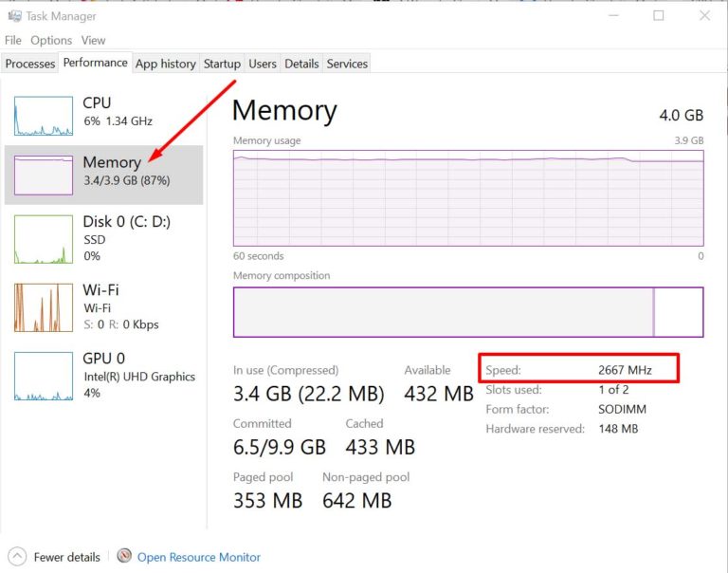Open the Startup tab
728x573 pixels.
(222, 64)
